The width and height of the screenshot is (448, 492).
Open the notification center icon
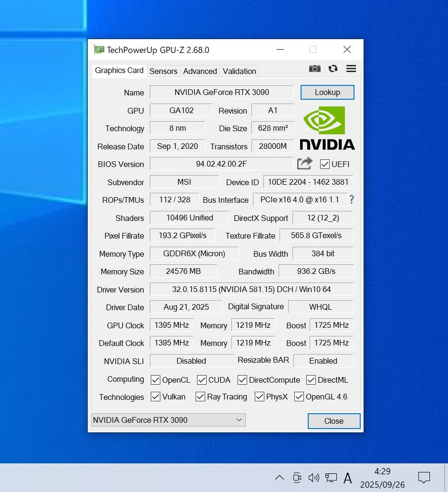[x=423, y=477]
